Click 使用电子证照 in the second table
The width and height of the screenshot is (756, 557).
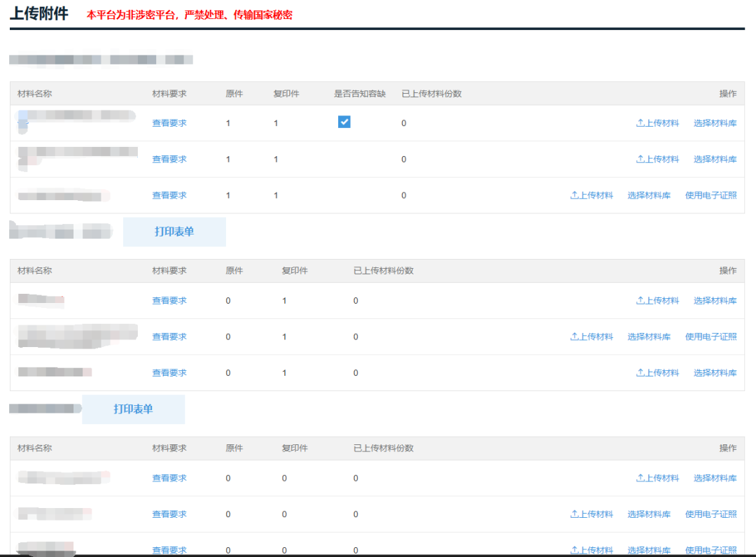tap(710, 337)
